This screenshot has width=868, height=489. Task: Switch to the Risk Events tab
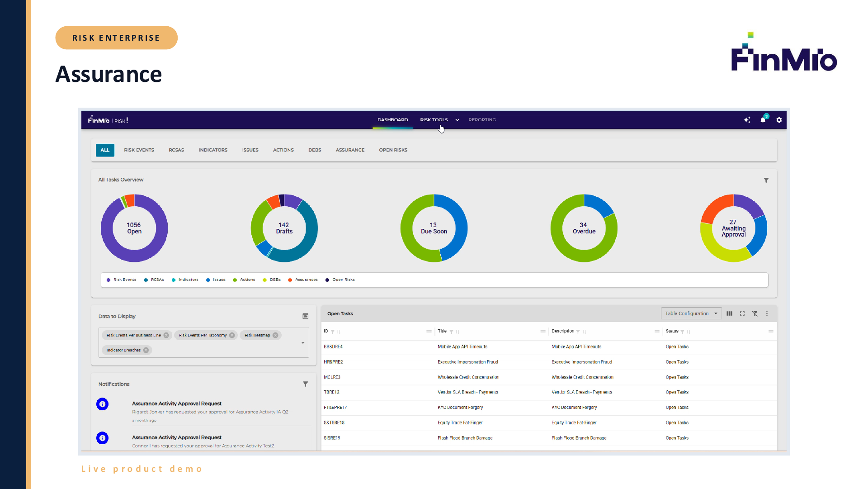tap(139, 150)
